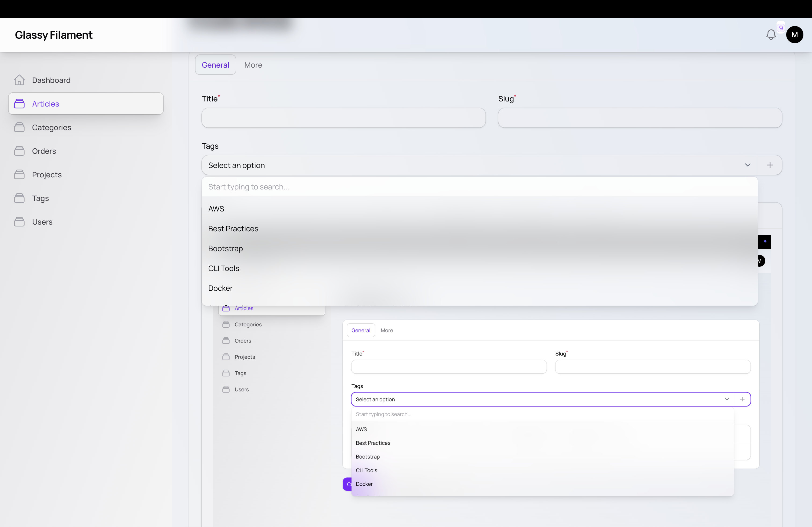Image resolution: width=812 pixels, height=527 pixels.
Task: Expand the chevron in preview Tags select
Action: [x=727, y=399]
